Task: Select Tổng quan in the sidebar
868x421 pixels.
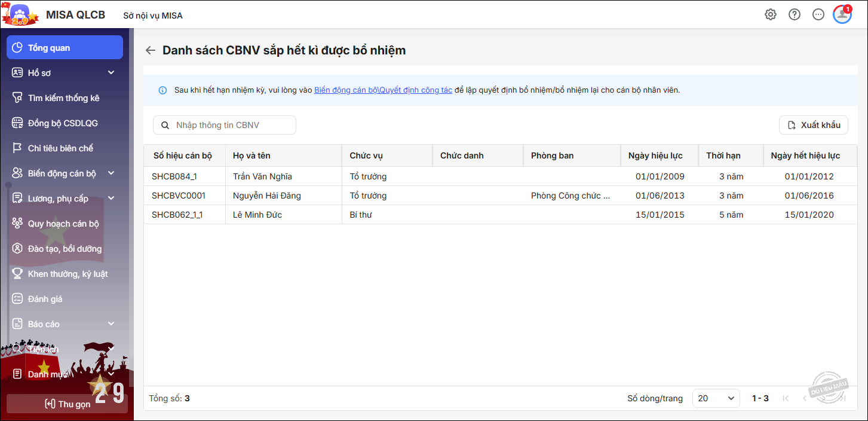Action: (65, 48)
